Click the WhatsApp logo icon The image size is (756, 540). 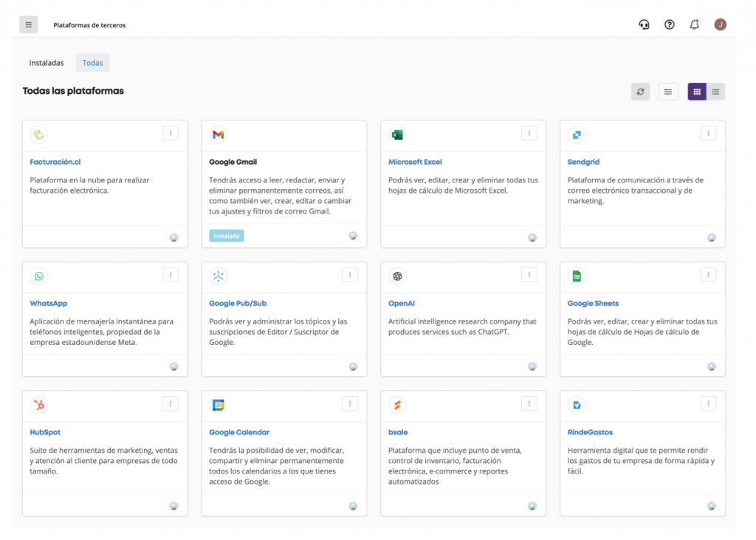pyautogui.click(x=39, y=276)
